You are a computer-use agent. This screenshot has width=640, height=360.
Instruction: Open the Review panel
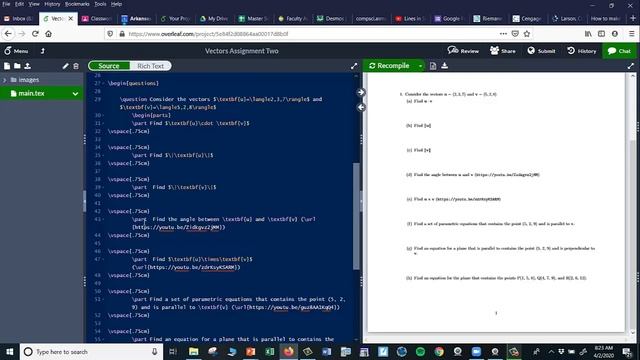point(463,51)
